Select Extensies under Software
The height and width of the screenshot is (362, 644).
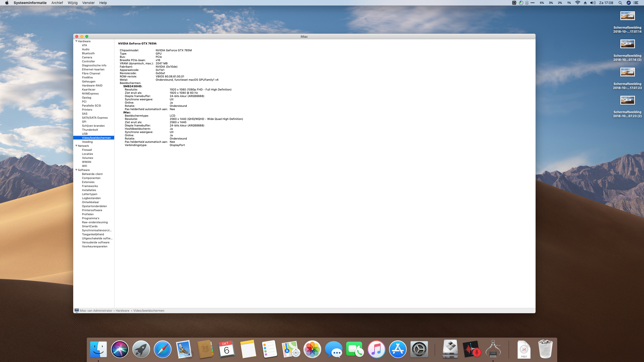[x=88, y=182]
